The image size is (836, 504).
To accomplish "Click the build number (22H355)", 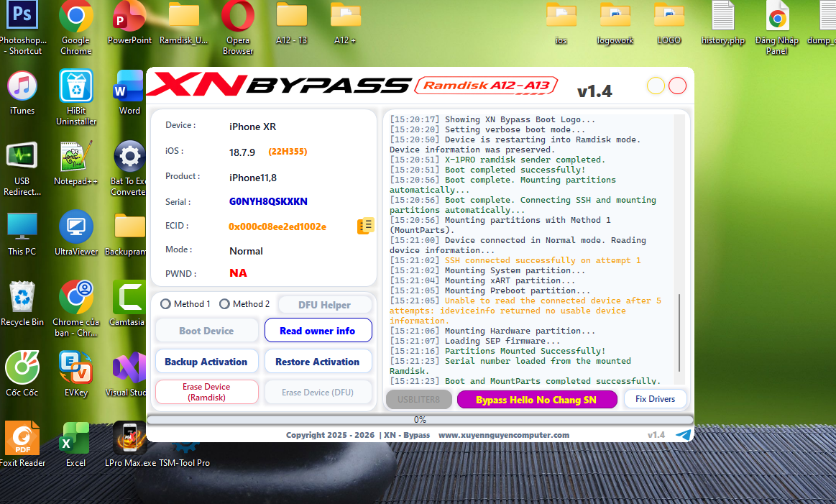I will click(288, 152).
